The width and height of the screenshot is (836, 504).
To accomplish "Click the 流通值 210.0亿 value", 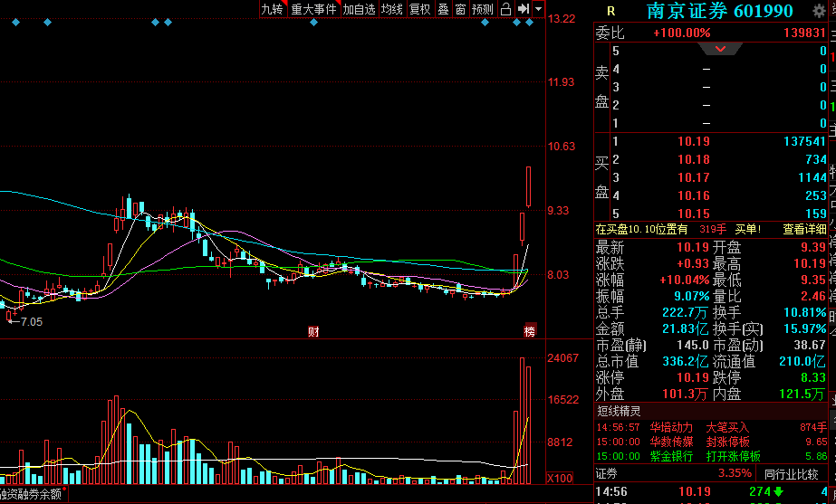I will tap(802, 361).
